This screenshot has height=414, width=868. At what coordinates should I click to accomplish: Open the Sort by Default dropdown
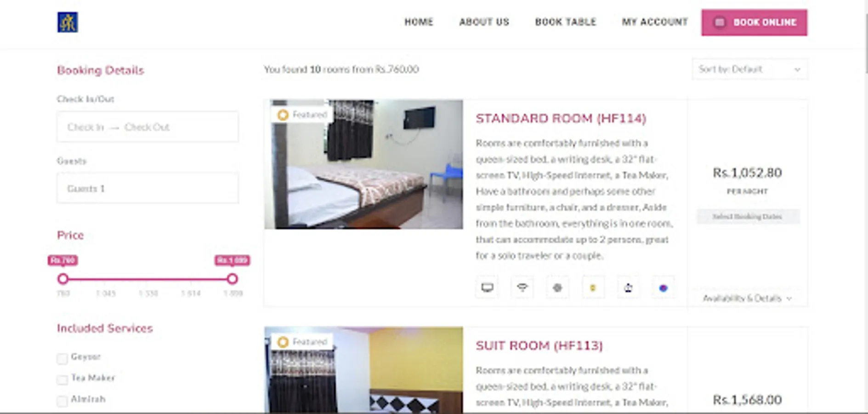click(x=749, y=69)
